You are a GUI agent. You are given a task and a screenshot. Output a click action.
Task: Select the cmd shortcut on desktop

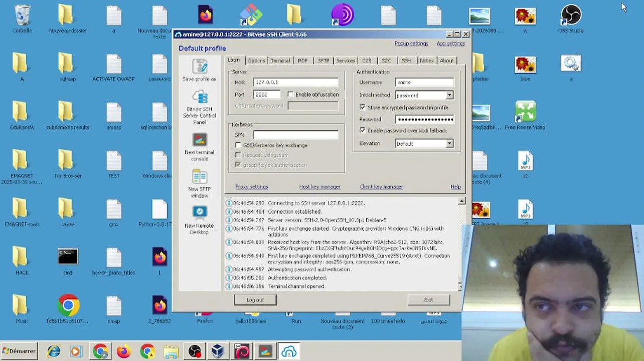(x=68, y=262)
